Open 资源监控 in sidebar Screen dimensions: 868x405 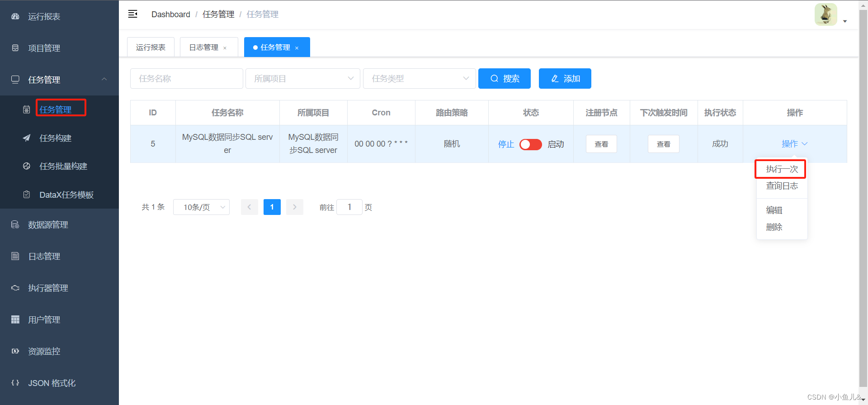point(59,351)
